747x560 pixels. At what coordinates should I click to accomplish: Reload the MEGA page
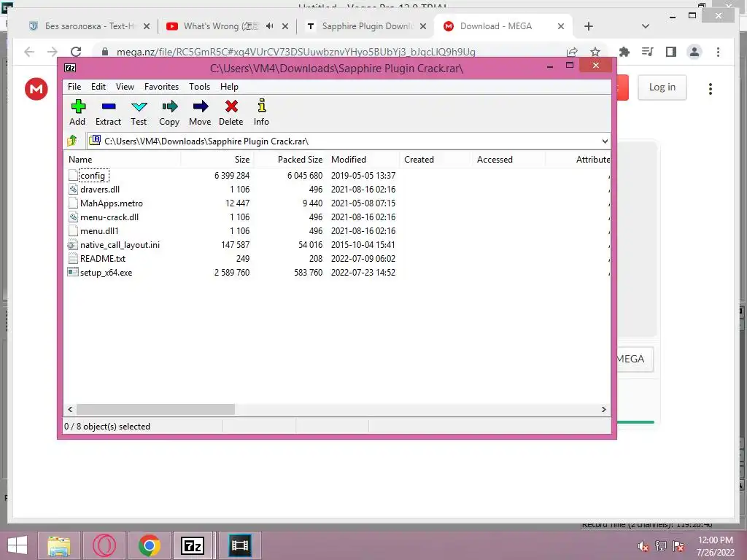76,52
